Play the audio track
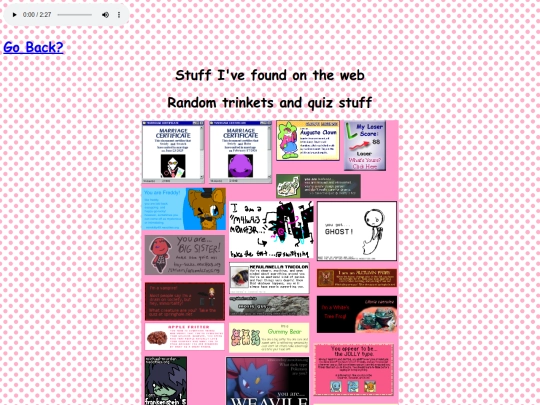Image resolution: width=540 pixels, height=405 pixels. (x=14, y=15)
